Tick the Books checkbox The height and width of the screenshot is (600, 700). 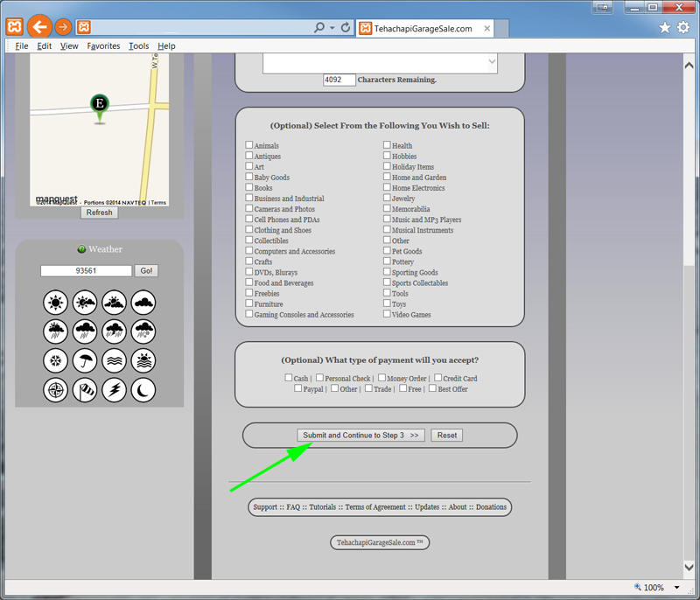[x=249, y=187]
